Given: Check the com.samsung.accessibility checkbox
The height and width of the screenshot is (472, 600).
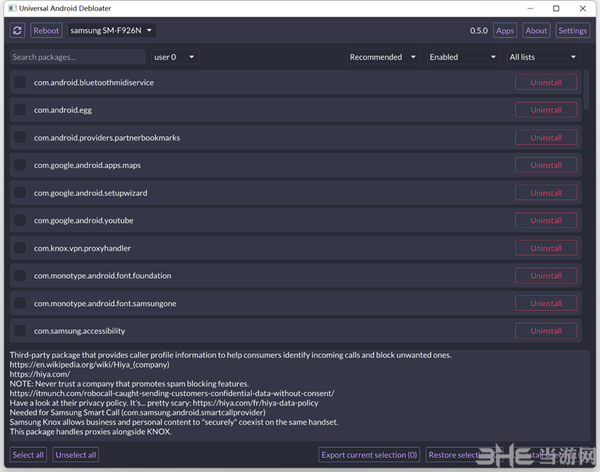Looking at the screenshot, I should (20, 331).
